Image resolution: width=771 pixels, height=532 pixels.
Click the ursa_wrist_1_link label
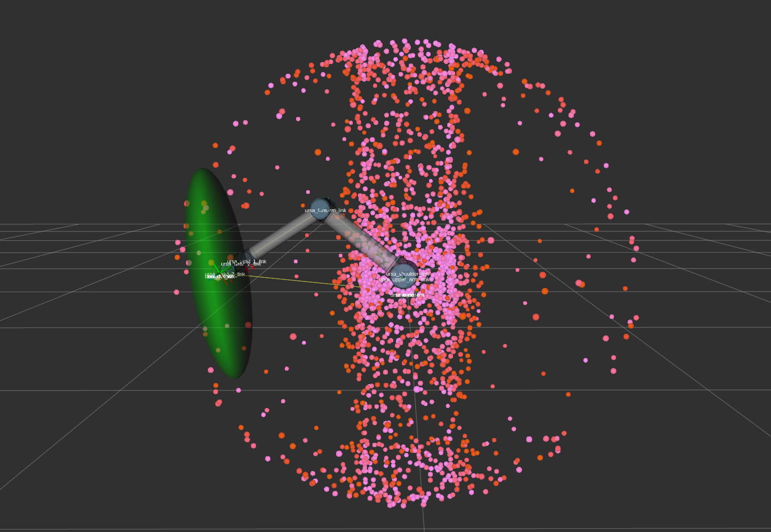point(247,261)
